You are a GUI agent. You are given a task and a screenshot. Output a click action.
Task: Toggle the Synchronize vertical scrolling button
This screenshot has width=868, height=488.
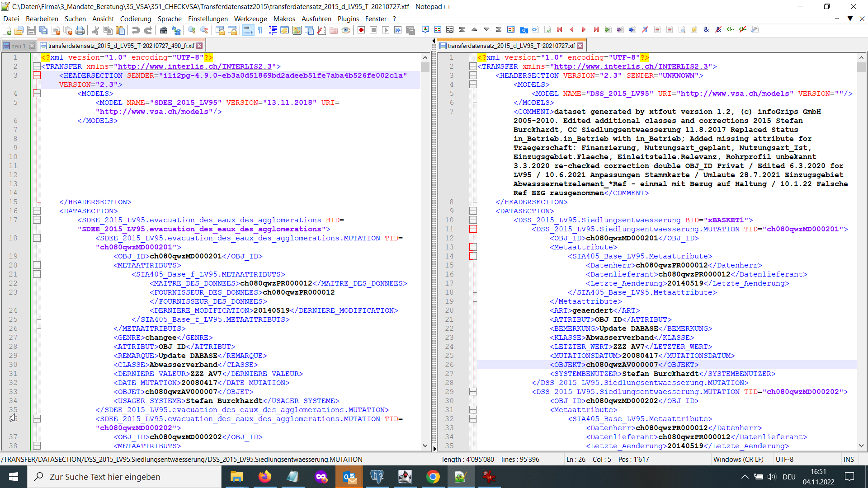pyautogui.click(x=220, y=30)
